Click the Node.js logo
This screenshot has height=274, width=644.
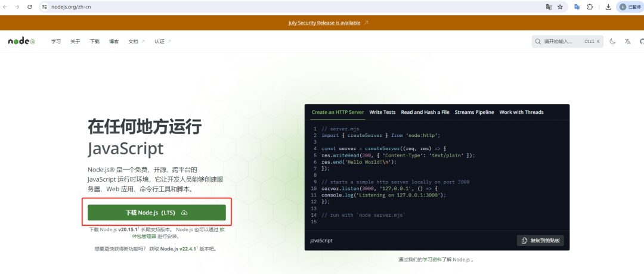(21, 41)
